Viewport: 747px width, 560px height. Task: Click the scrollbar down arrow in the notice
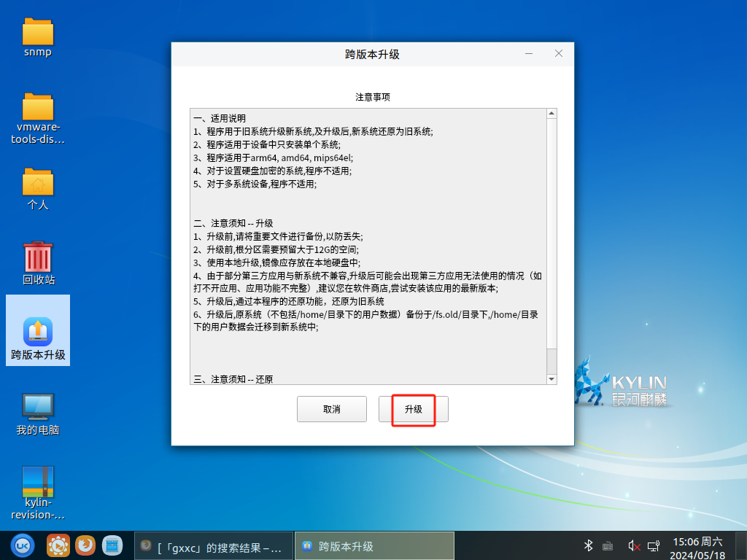551,379
